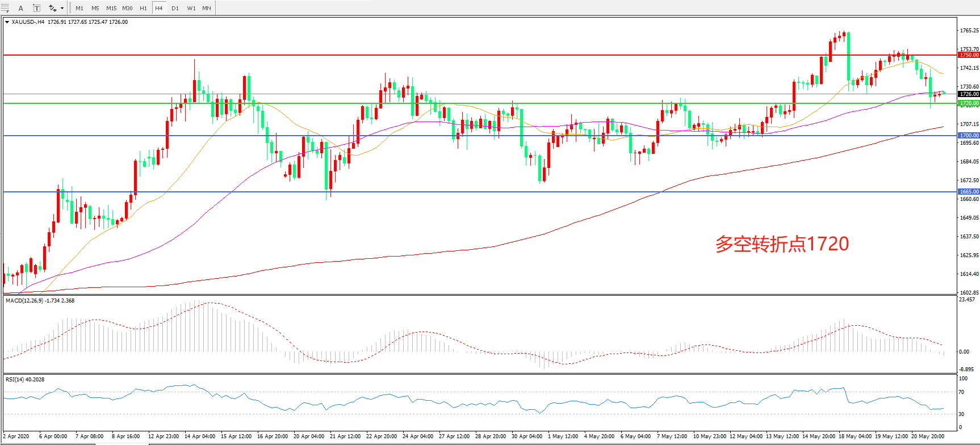
Task: Switch to M15 timeframe
Action: 111,8
